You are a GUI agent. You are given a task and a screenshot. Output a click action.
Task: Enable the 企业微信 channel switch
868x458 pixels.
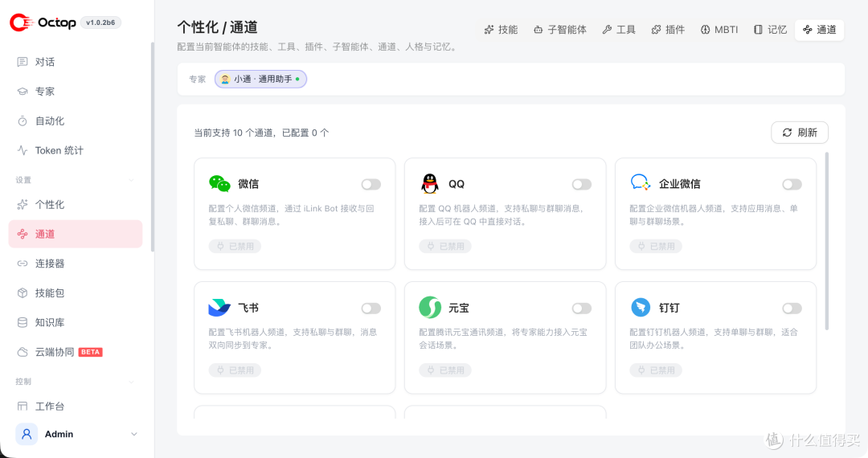pyautogui.click(x=792, y=184)
